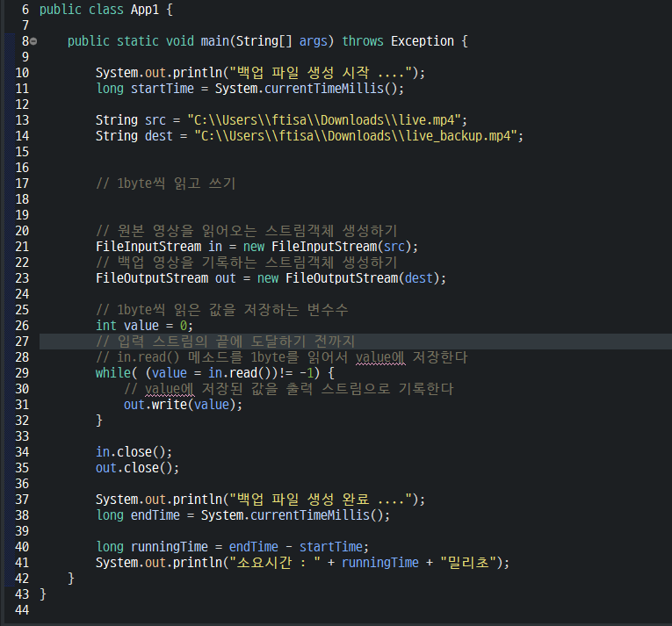672x626 pixels.
Task: Click the live.mp4 path string
Action: coord(324,120)
